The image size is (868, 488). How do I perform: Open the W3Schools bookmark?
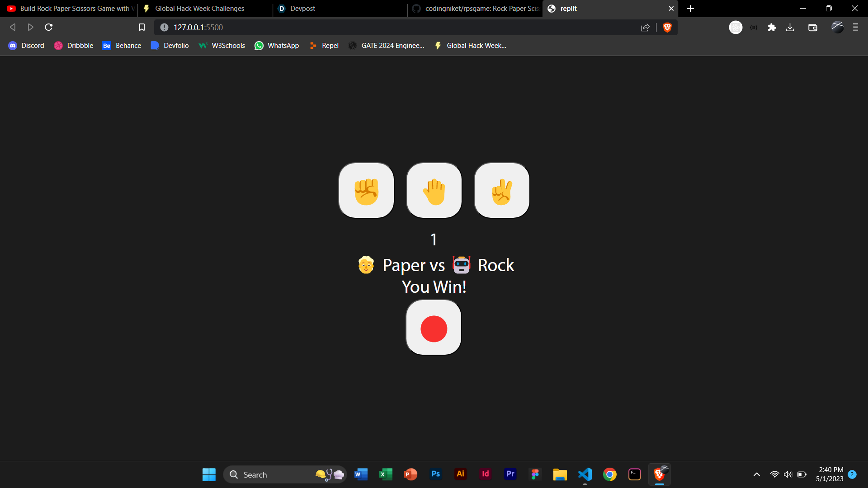pos(222,45)
